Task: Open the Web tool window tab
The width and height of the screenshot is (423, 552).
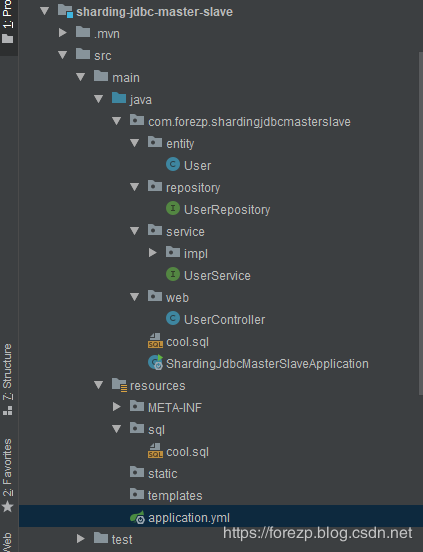Action: click(x=8, y=542)
